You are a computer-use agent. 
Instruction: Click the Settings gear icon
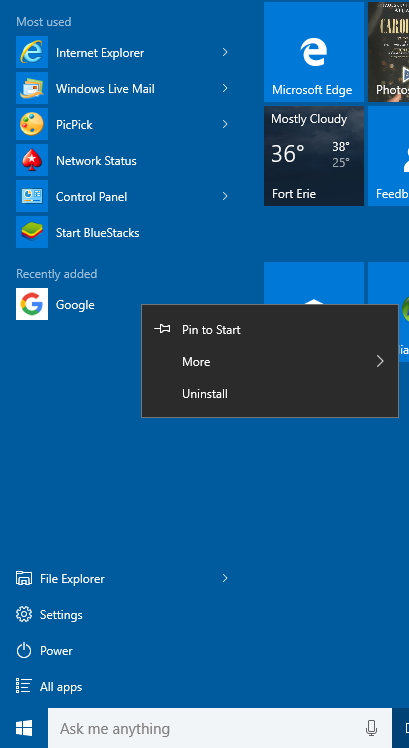pos(24,614)
